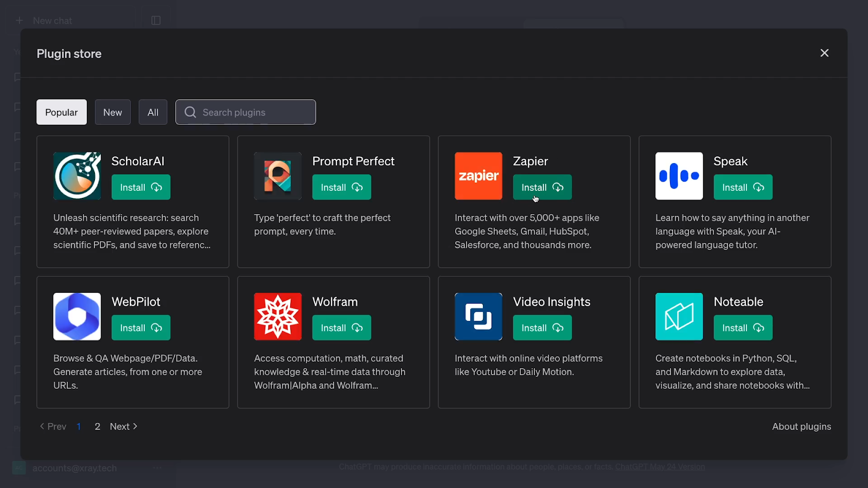This screenshot has width=868, height=488.
Task: Install the Video Insights plugin
Action: point(542,328)
